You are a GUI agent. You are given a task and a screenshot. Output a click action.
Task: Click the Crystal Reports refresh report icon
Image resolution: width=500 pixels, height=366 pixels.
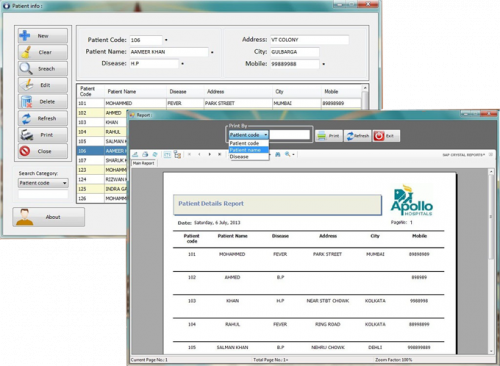coord(155,154)
